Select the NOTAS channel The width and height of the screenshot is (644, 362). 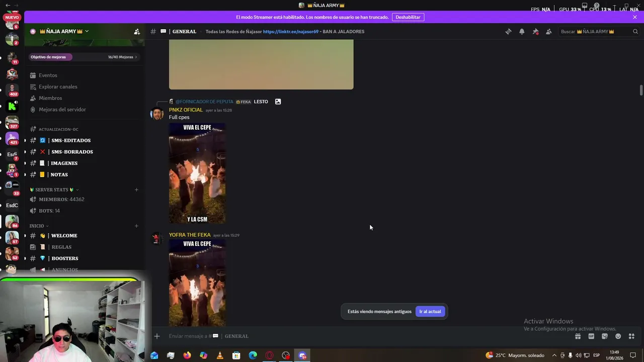click(84, 174)
